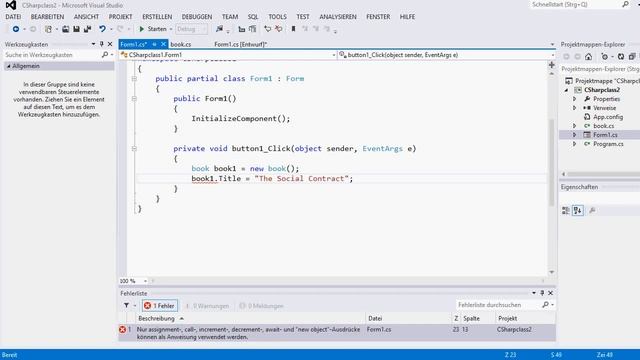Pin the Fehlerliste panel

pyautogui.click(x=542, y=293)
